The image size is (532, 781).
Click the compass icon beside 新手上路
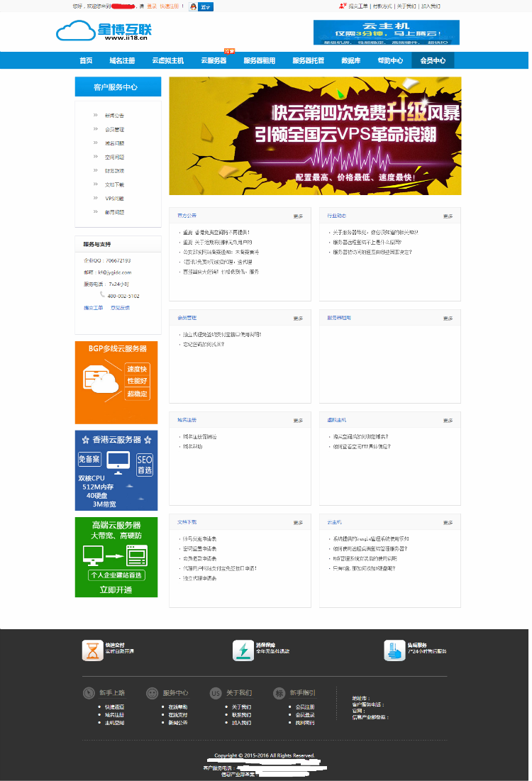(89, 693)
